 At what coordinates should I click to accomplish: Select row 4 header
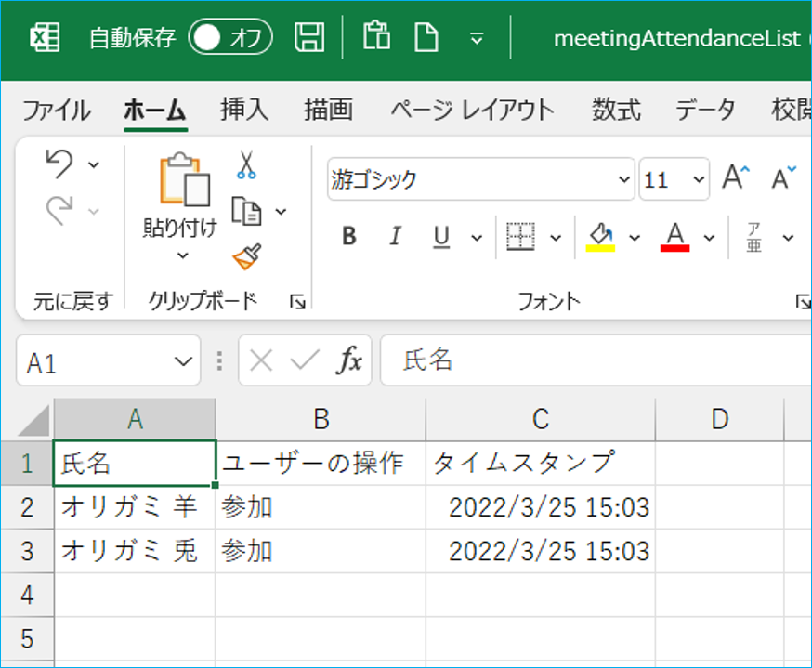pos(27,595)
